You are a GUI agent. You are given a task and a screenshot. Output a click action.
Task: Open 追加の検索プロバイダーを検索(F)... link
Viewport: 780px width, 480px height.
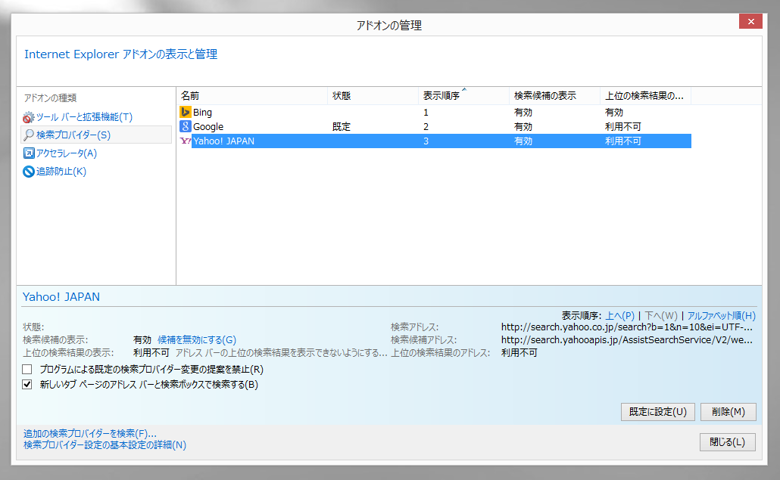(x=90, y=434)
